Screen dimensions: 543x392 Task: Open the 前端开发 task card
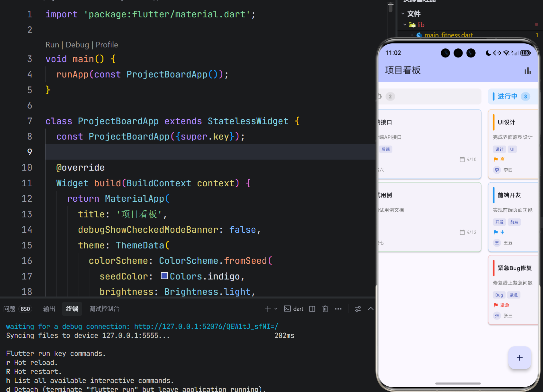point(513,217)
